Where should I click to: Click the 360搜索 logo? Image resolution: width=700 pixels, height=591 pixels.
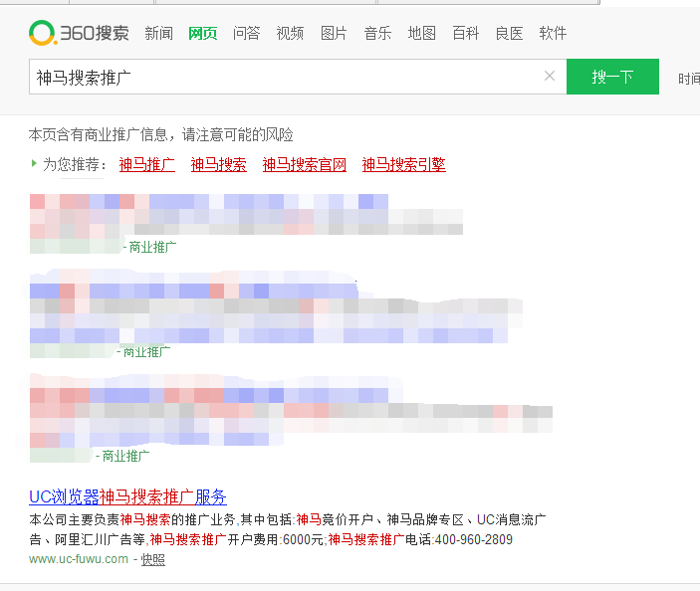79,33
